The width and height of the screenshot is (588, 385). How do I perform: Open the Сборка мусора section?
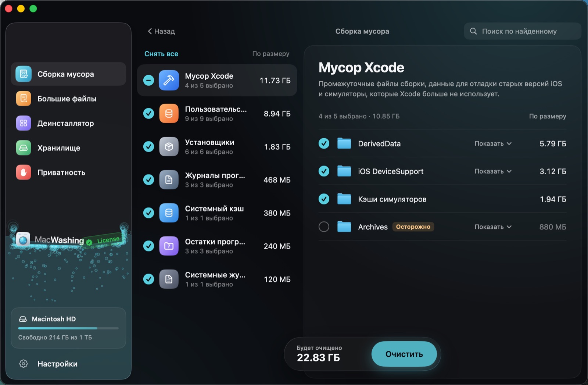[68, 74]
